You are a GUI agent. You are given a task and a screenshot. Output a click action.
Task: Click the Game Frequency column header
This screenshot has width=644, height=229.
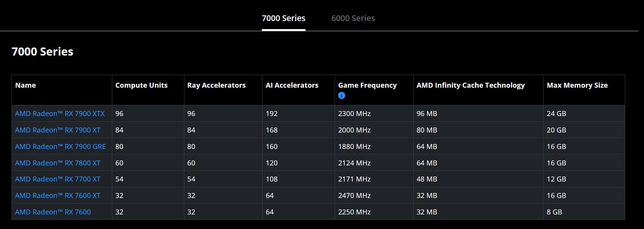367,85
